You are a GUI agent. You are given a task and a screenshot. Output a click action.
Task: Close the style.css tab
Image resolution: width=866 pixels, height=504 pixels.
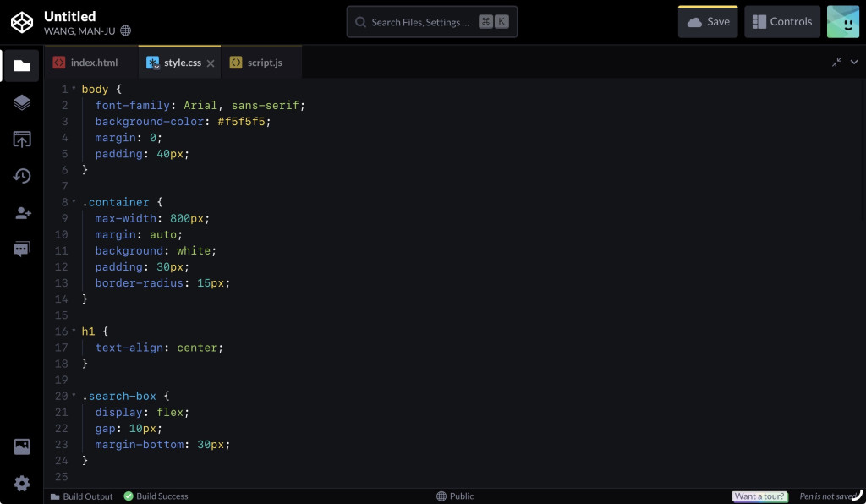[x=211, y=63]
